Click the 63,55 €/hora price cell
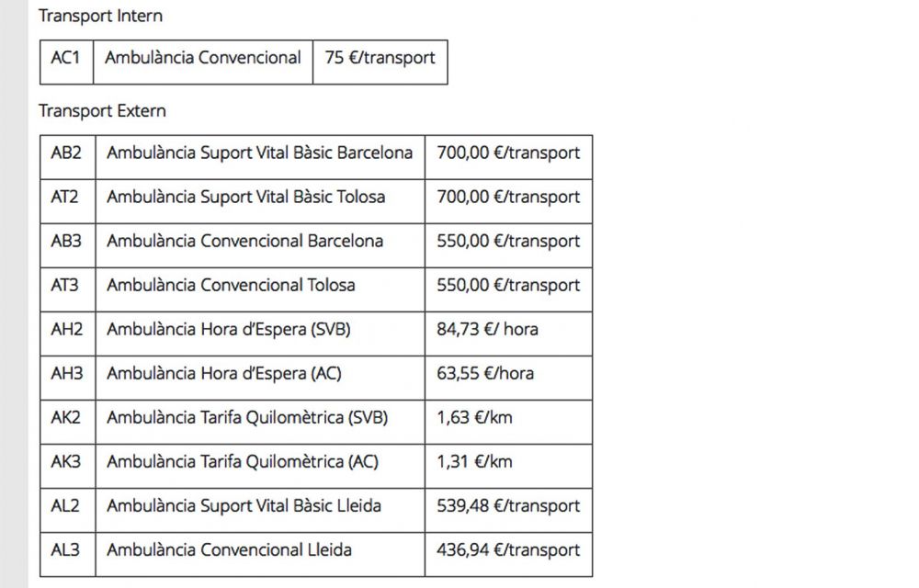919x588 pixels. [x=485, y=373]
